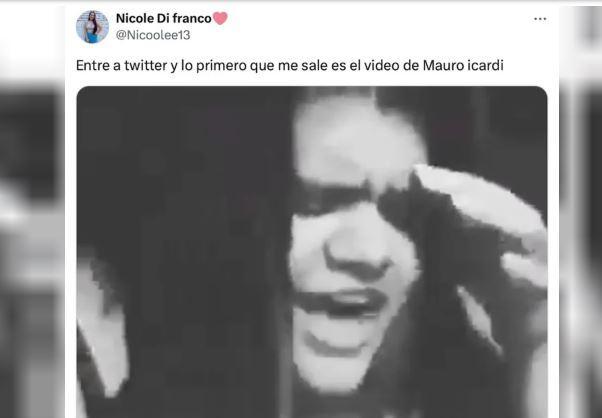Click the blurred background right of the tweet

point(580,230)
